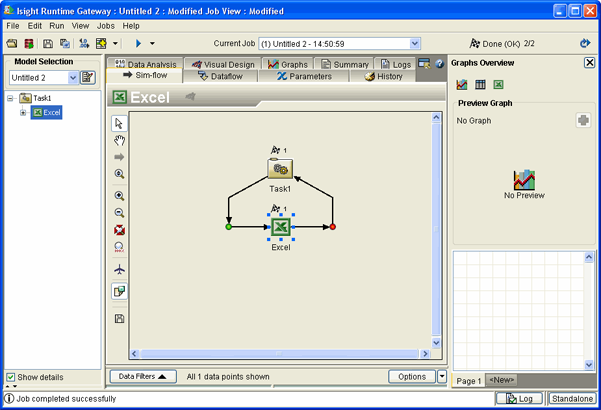
Task: Click the help question mark icon
Action: (438, 64)
